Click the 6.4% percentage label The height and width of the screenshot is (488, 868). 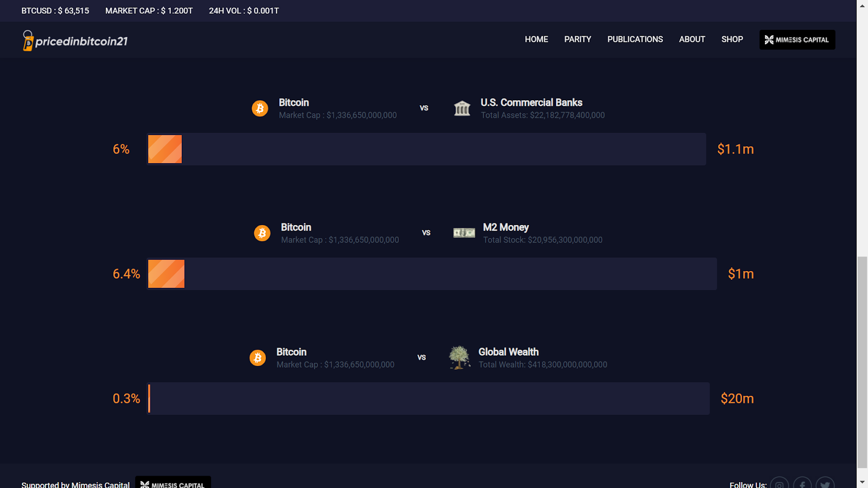tap(126, 274)
